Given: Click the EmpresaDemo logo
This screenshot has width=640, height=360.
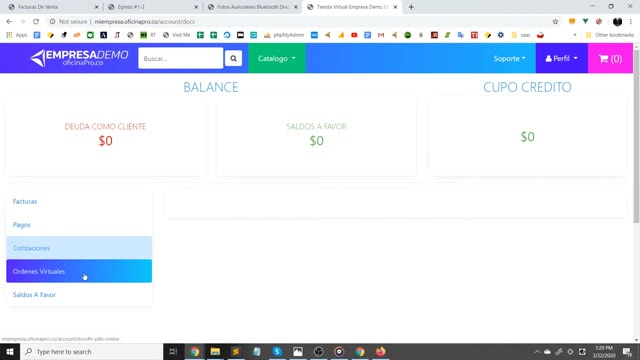Looking at the screenshot, I should click(x=79, y=58).
